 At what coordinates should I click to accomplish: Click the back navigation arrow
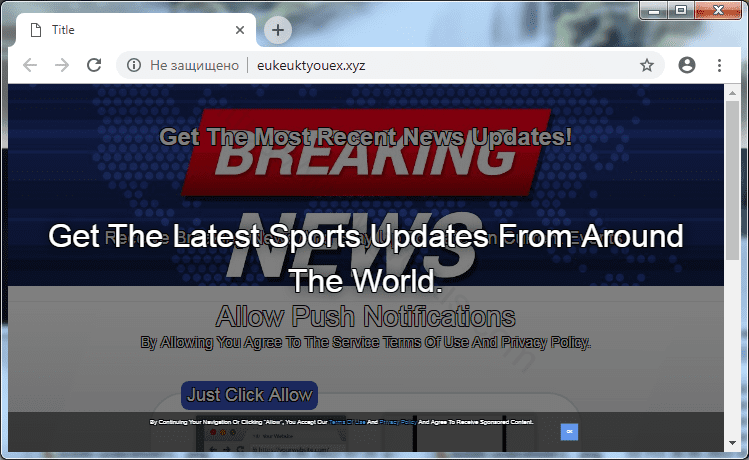click(30, 65)
